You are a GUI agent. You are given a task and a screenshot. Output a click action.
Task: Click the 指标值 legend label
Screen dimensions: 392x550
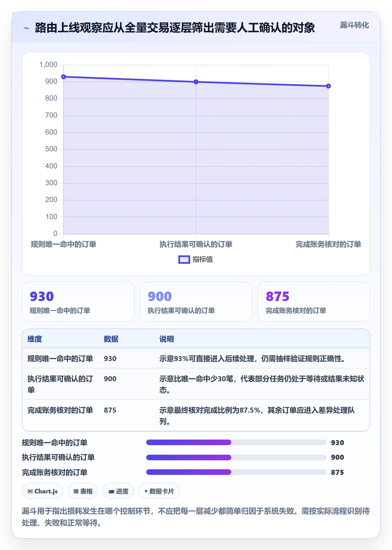click(x=203, y=260)
